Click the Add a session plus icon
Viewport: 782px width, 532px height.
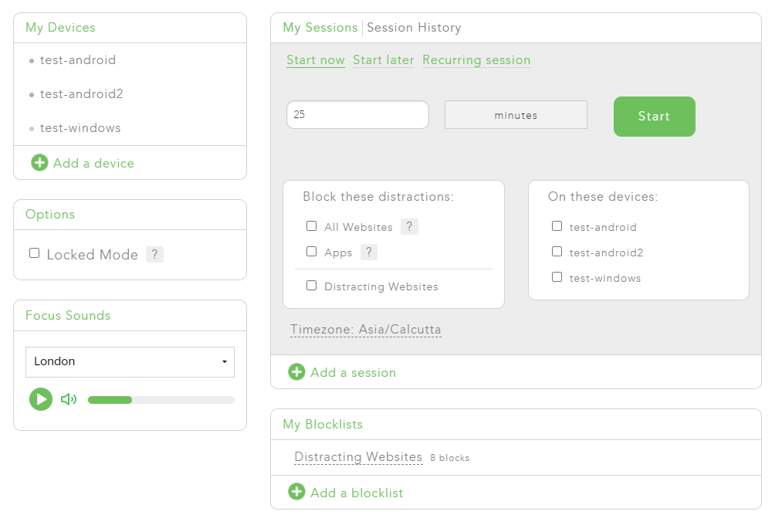[296, 372]
